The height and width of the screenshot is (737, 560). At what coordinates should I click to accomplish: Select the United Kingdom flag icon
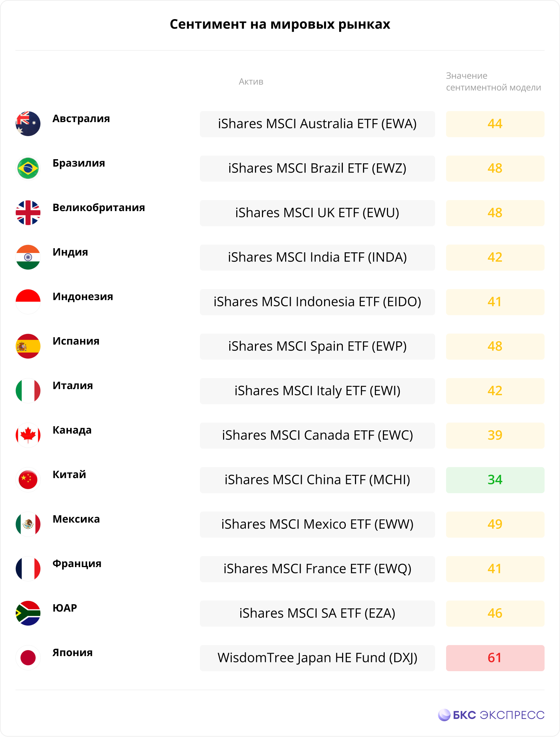coord(28,213)
